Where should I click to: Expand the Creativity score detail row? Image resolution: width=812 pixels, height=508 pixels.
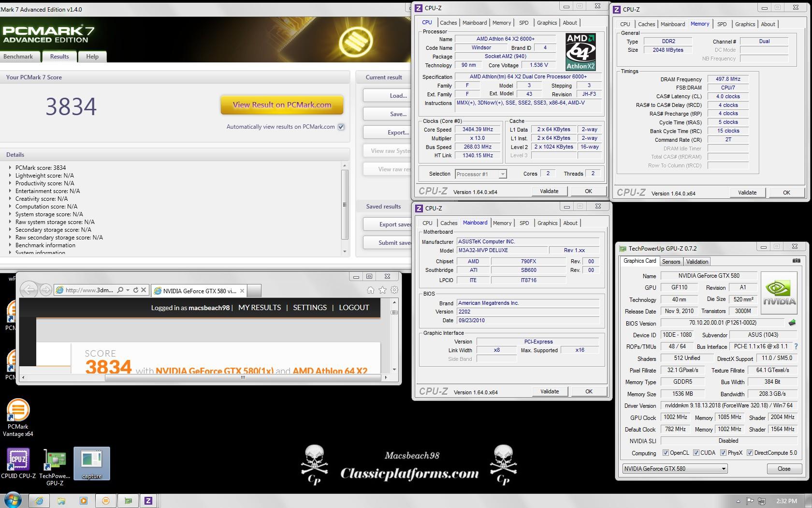pyautogui.click(x=10, y=199)
